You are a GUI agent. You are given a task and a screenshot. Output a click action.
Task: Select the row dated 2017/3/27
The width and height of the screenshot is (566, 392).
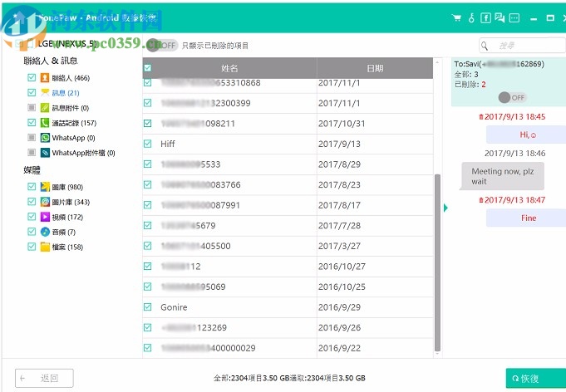(x=288, y=246)
